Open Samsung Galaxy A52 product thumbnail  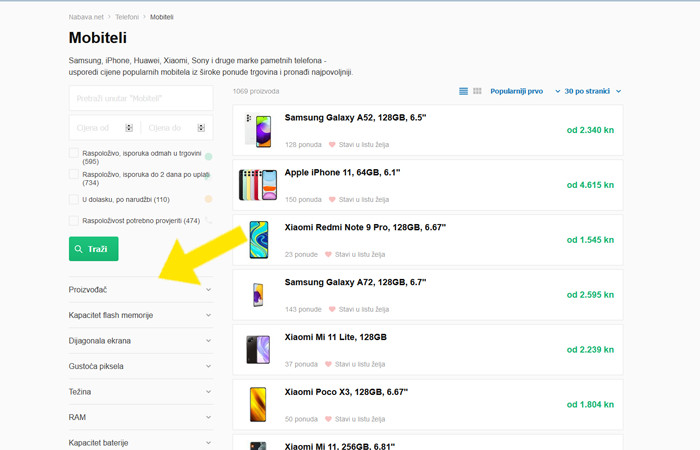258,130
